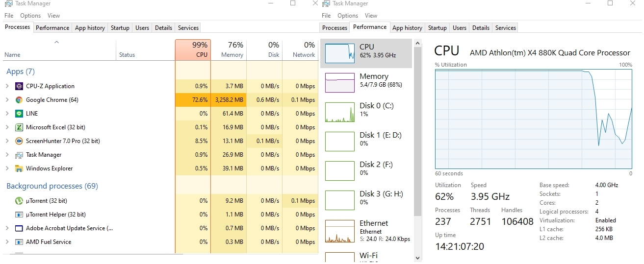Expand the Microsoft Excel process row
This screenshot has height=264, width=644.
pyautogui.click(x=7, y=127)
